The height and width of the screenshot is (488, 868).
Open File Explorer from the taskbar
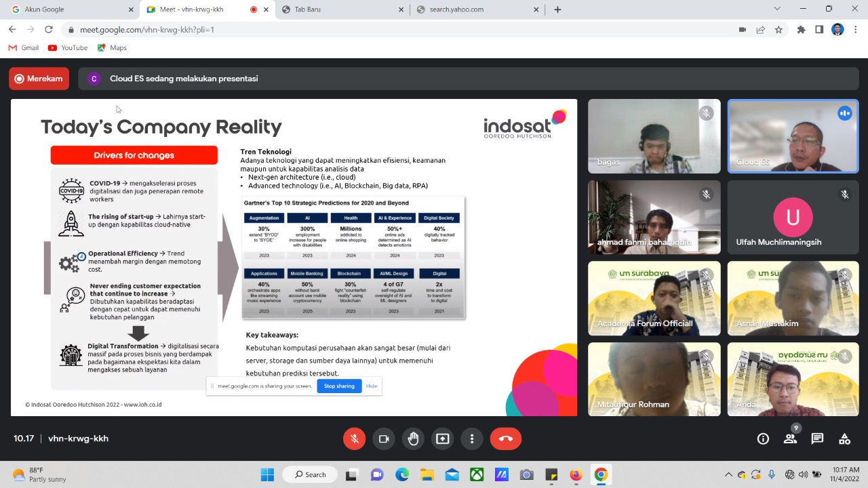click(427, 474)
